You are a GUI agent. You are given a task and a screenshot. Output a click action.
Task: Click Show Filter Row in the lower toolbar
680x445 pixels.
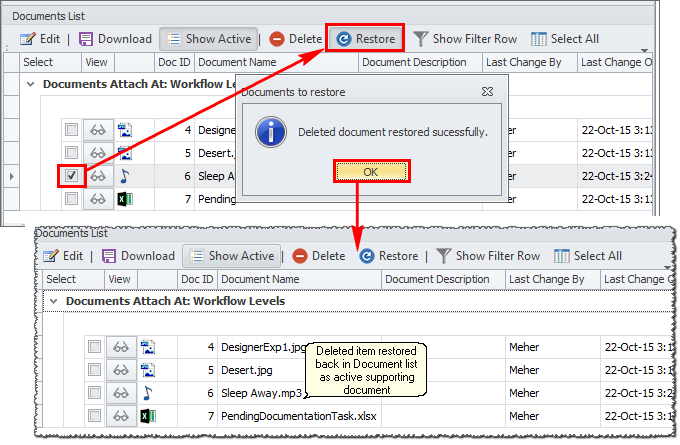point(487,256)
